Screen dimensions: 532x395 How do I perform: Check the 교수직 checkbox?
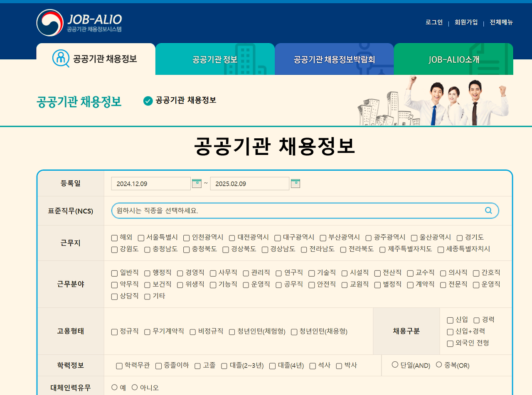410,273
